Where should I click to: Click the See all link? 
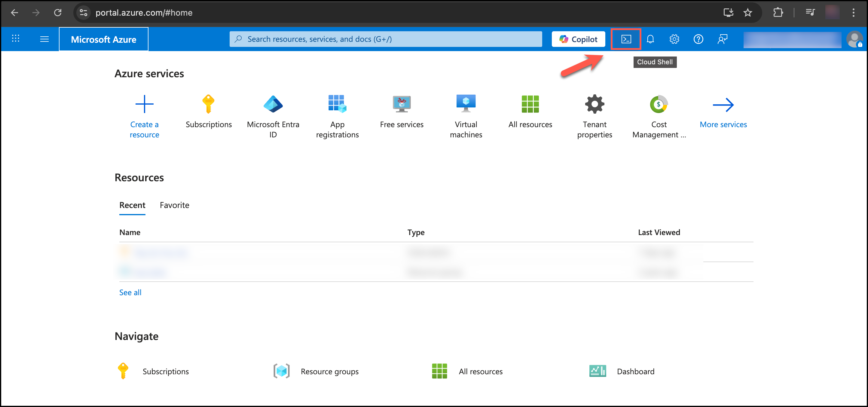130,292
